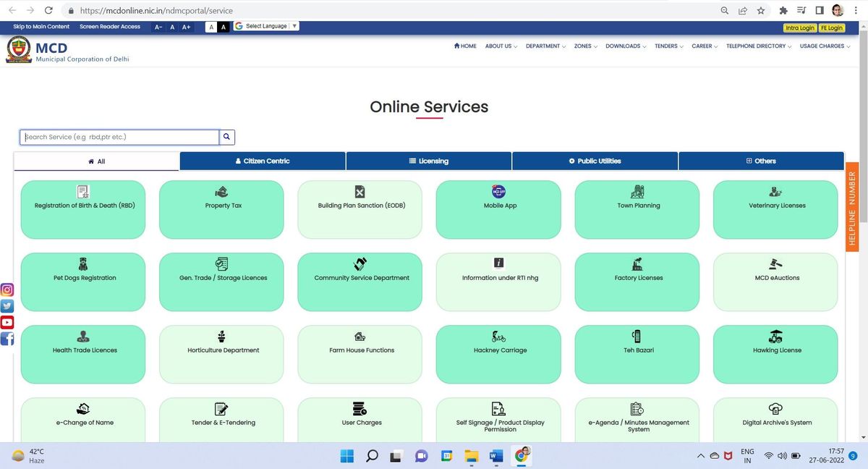Switch to the white high-contrast theme
868x469 pixels.
point(211,27)
